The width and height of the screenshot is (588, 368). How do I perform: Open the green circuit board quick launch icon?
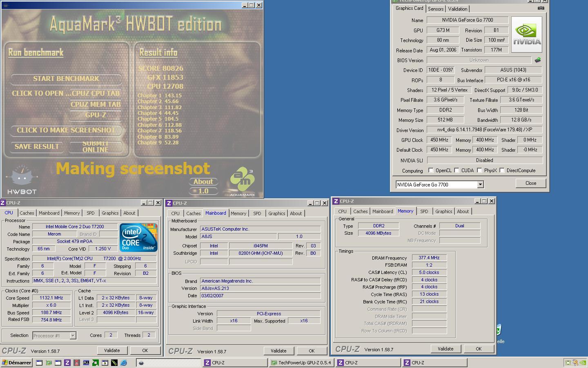pyautogui.click(x=49, y=363)
